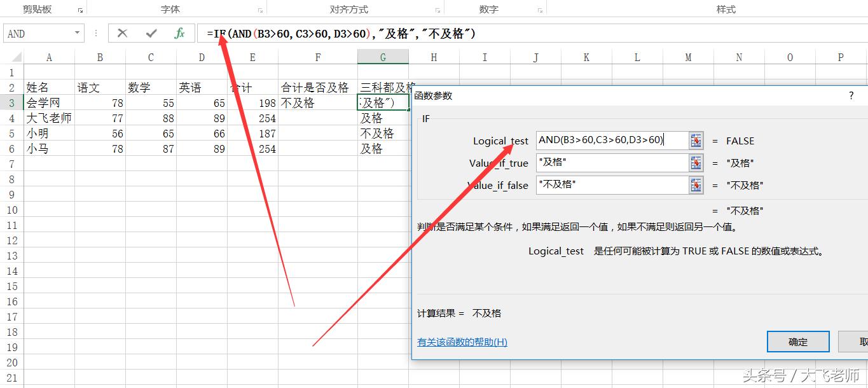Click the Enter checkmark icon in formula bar

[x=150, y=32]
